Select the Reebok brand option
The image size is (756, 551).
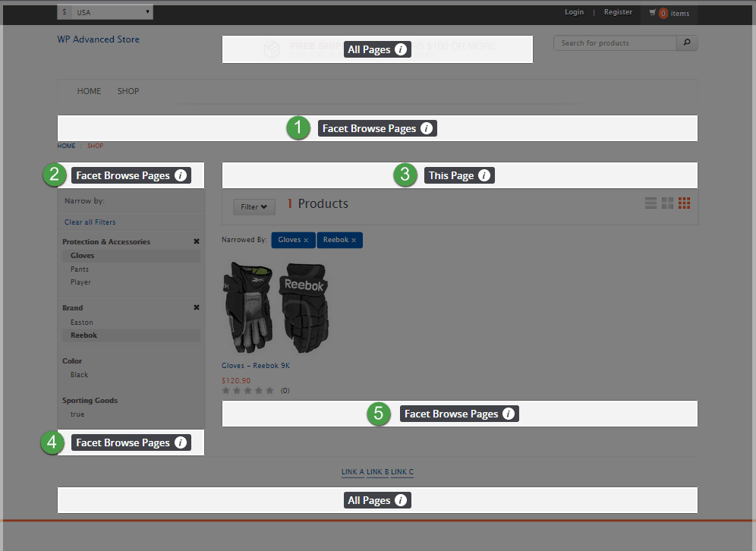(84, 335)
